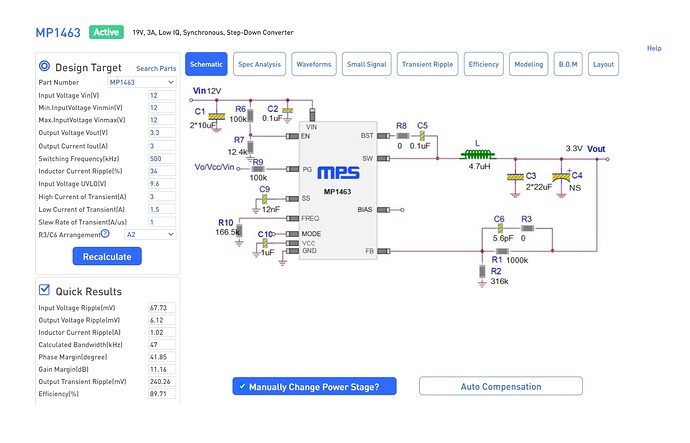This screenshot has height=443, width=690.
Task: Click the MP1463 part title link
Action: 58,33
